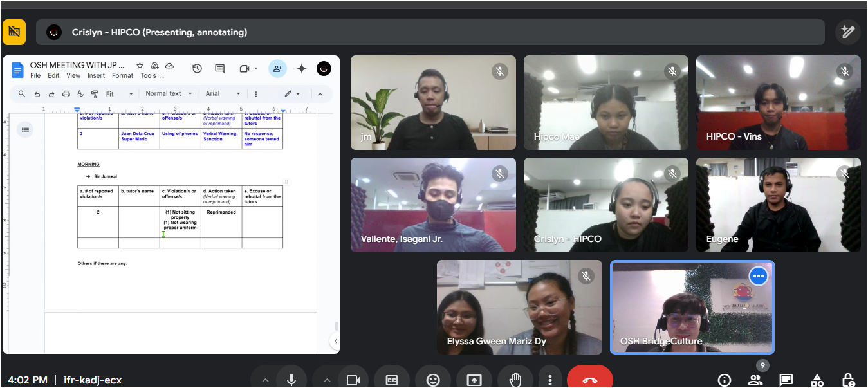Show the document outline icon
Screen dimensions: 868x388
coord(25,130)
